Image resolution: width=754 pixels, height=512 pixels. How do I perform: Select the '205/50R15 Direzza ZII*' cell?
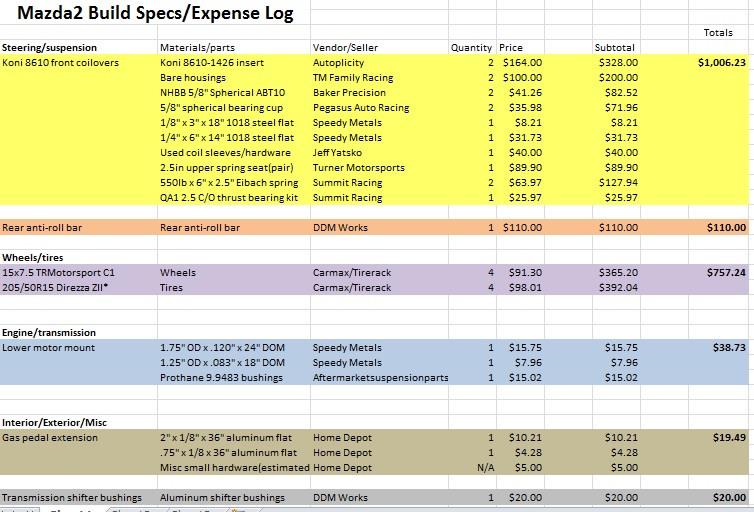(x=78, y=287)
